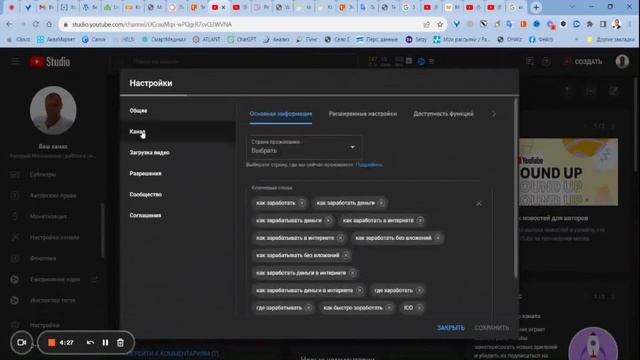640x360 pixels.
Task: Select 'Сообщество' settings section
Action: 178,194
